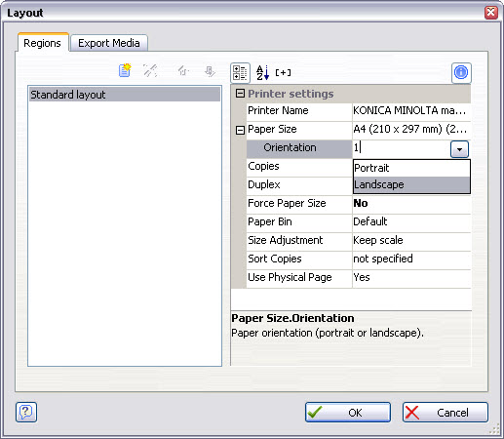Click the KONICA MINOLTA printer value
The image size is (504, 439).
point(409,110)
